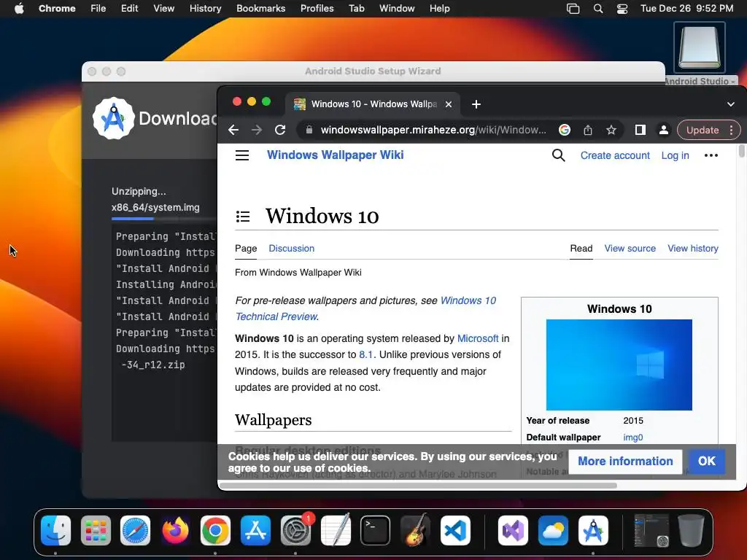Image resolution: width=747 pixels, height=560 pixels.
Task: Click the Android Studio unzipping progress bar
Action: point(164,219)
